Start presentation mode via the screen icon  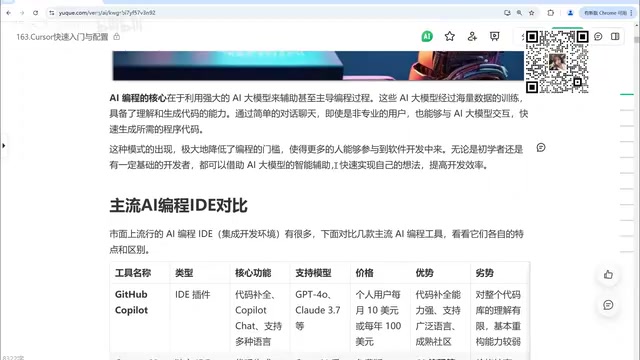[495, 36]
